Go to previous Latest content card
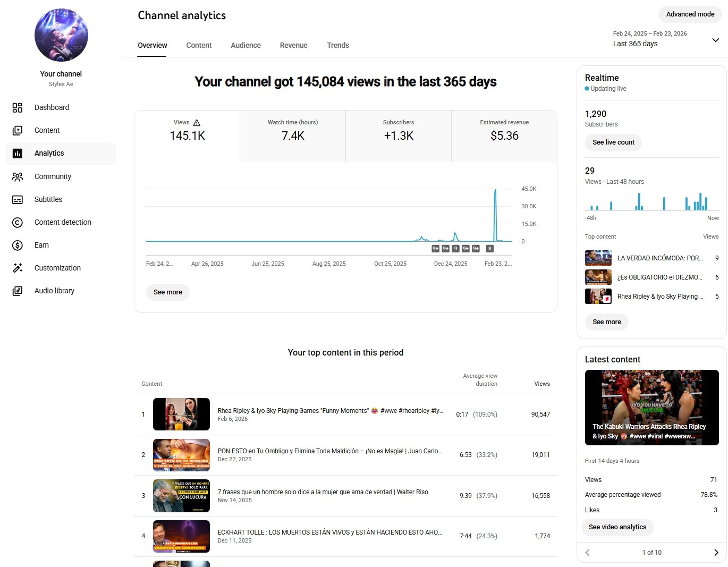Screen dimensions: 728x567 pyautogui.click(x=588, y=553)
